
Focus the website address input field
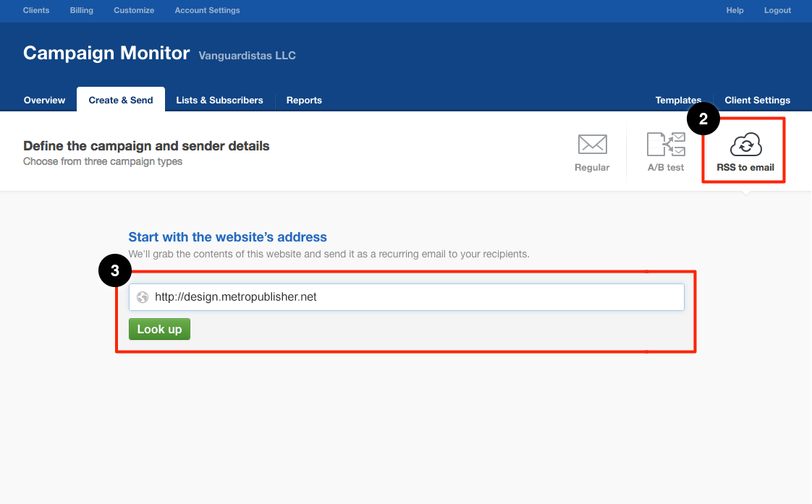click(x=407, y=297)
